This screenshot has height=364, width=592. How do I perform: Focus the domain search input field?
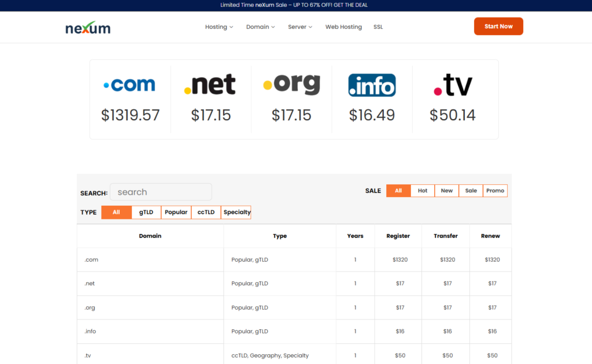coord(161,192)
